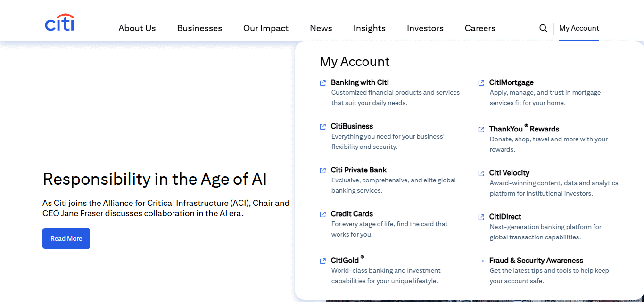Click external link icon beside CitiGold
This screenshot has height=302, width=644.
tap(323, 261)
